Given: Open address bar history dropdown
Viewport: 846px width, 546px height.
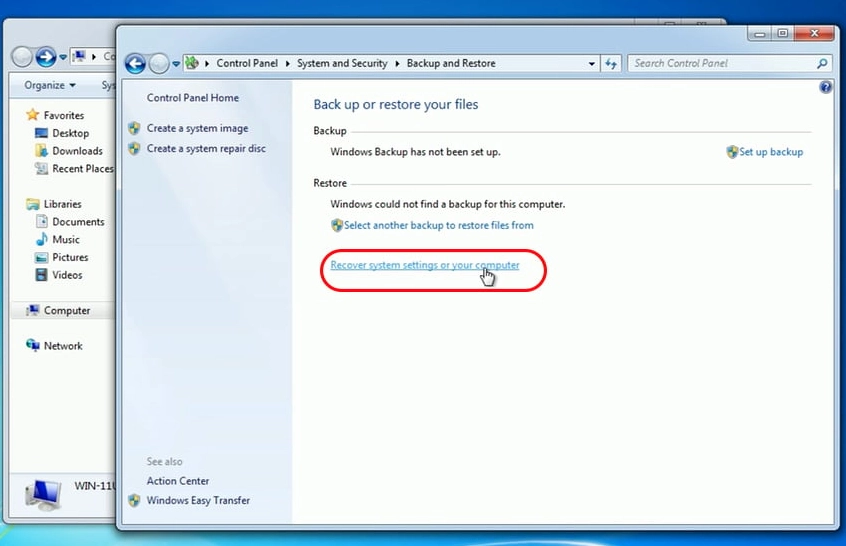Looking at the screenshot, I should (x=591, y=64).
